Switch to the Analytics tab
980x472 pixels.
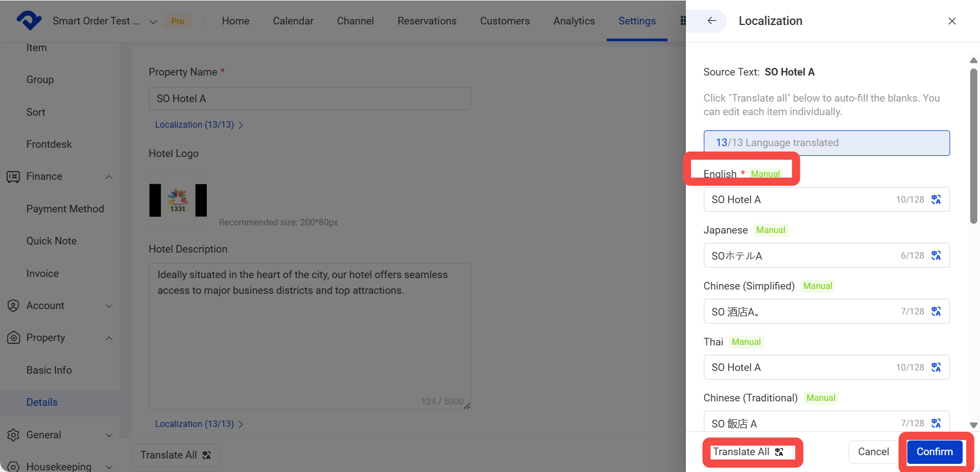pyautogui.click(x=574, y=21)
